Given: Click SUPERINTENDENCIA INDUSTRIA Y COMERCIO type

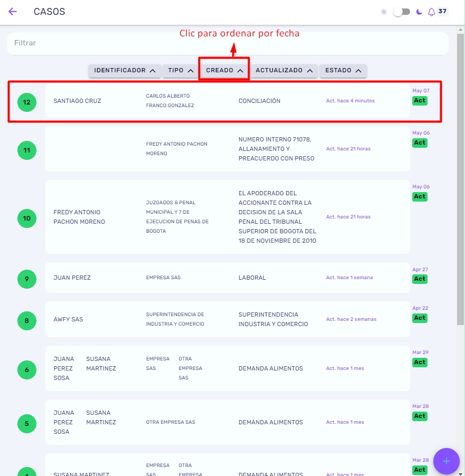Looking at the screenshot, I should 273,319.
